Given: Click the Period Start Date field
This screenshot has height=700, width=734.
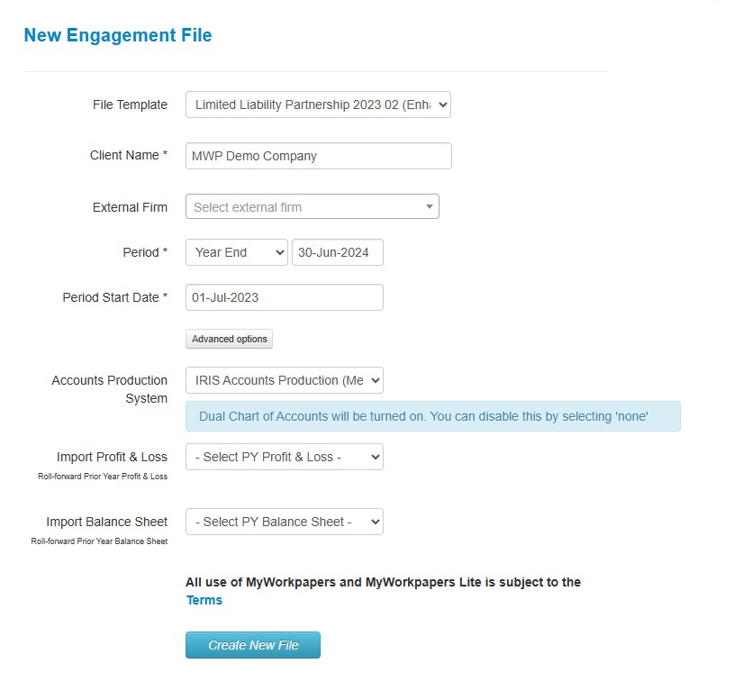Looking at the screenshot, I should (284, 297).
